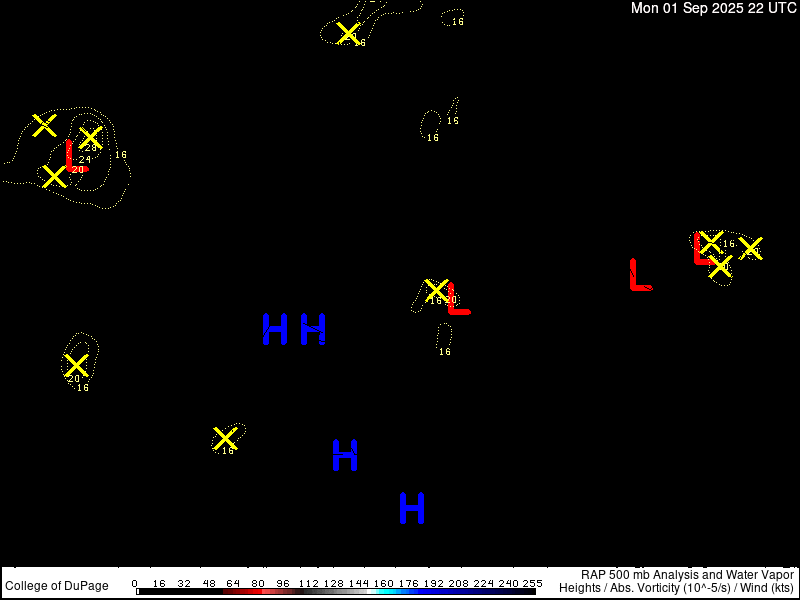The image size is (800, 600).
Task: Click the yellow X at the top-center vorticity maximum
Action: click(x=348, y=33)
